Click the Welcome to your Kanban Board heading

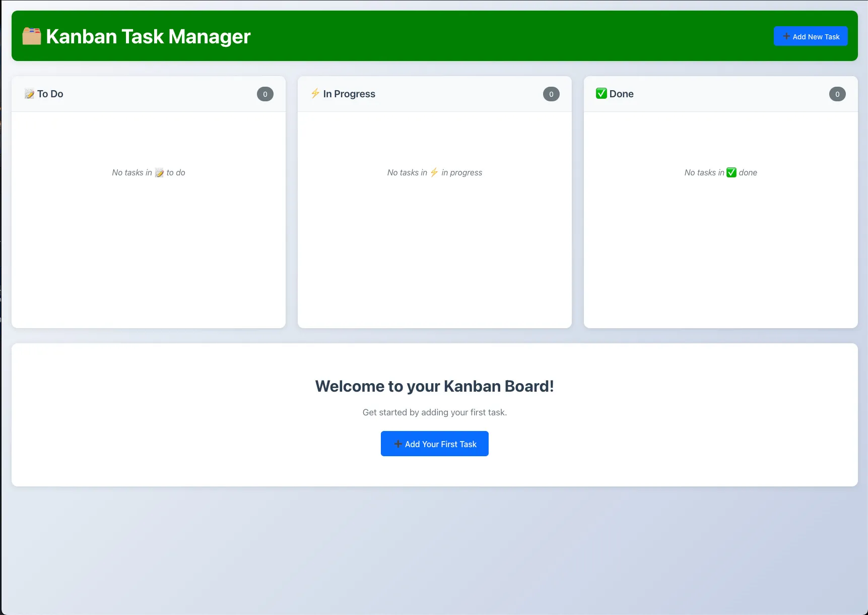pyautogui.click(x=434, y=386)
